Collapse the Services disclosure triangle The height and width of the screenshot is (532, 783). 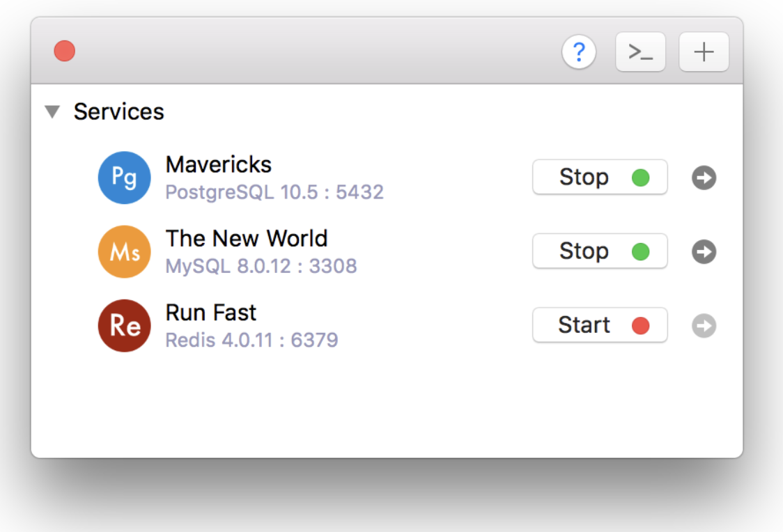(x=52, y=111)
